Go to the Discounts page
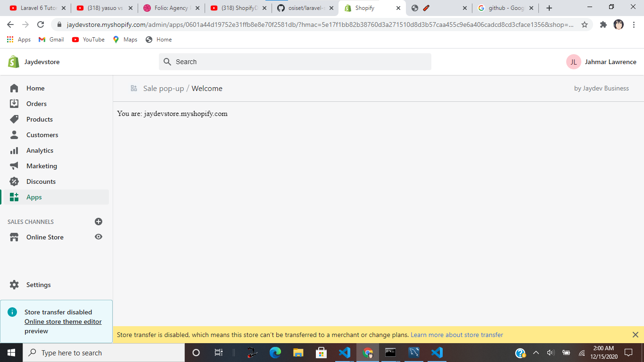Viewport: 644px width, 362px height. [41, 181]
